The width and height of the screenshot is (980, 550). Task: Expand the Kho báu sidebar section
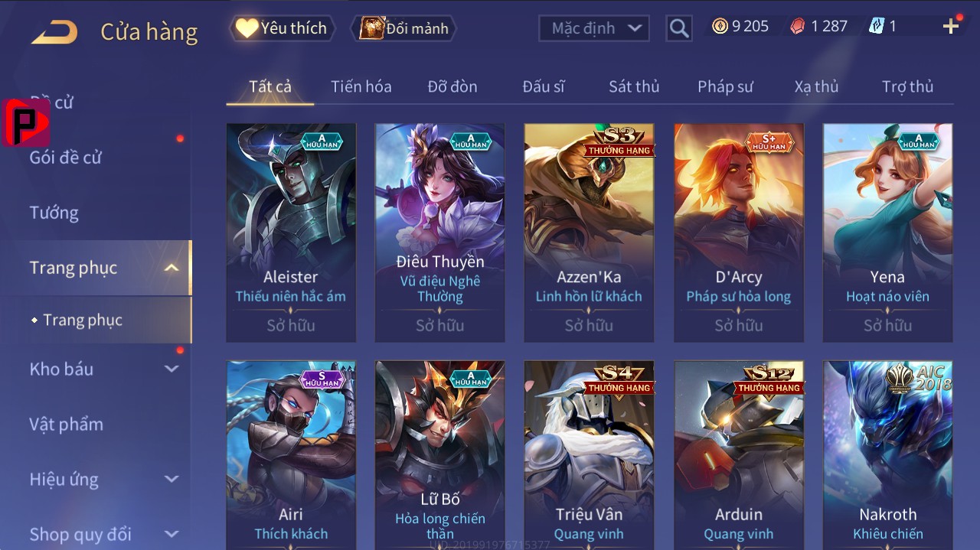(171, 369)
